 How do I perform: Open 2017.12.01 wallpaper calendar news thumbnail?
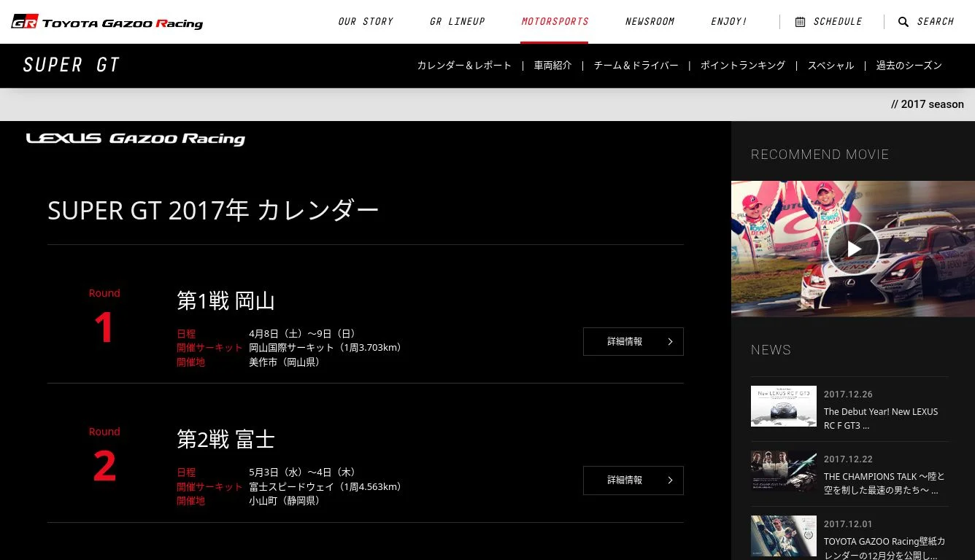click(x=784, y=536)
